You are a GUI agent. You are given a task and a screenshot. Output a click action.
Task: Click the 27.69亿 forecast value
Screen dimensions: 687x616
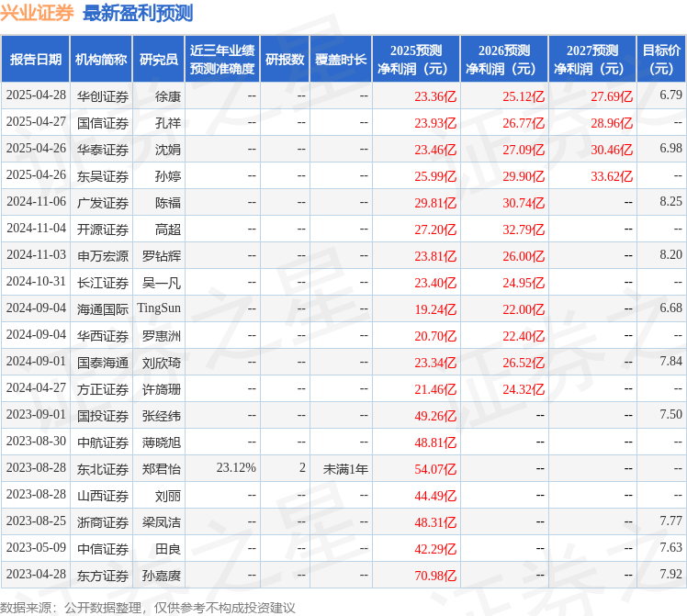(612, 96)
